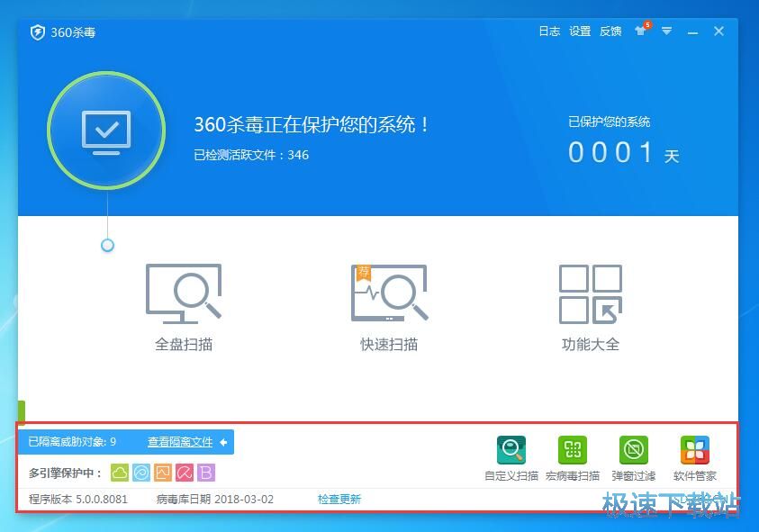Minimize the 360杀毒 window

(x=692, y=32)
